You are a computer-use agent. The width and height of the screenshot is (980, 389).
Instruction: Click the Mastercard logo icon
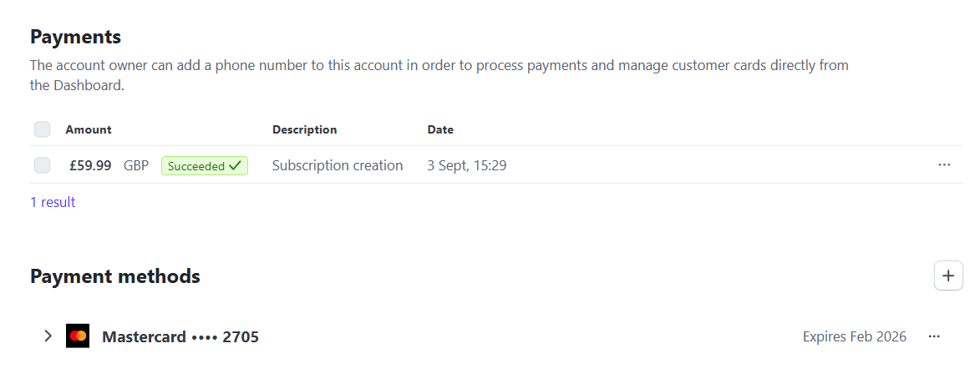pos(78,336)
